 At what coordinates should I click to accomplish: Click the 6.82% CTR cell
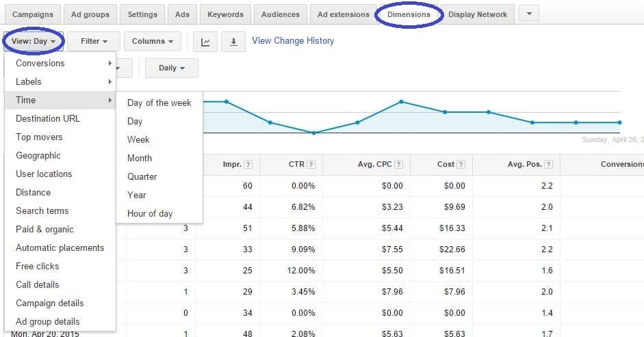click(303, 207)
